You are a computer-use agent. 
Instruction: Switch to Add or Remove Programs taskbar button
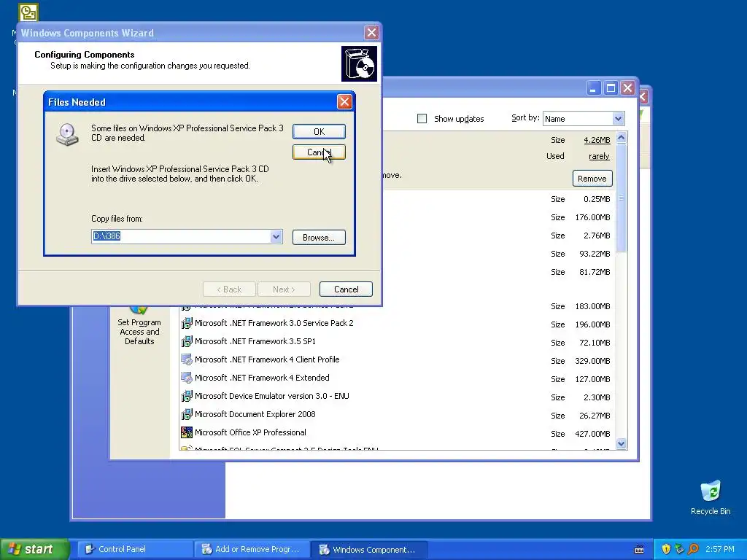(252, 549)
